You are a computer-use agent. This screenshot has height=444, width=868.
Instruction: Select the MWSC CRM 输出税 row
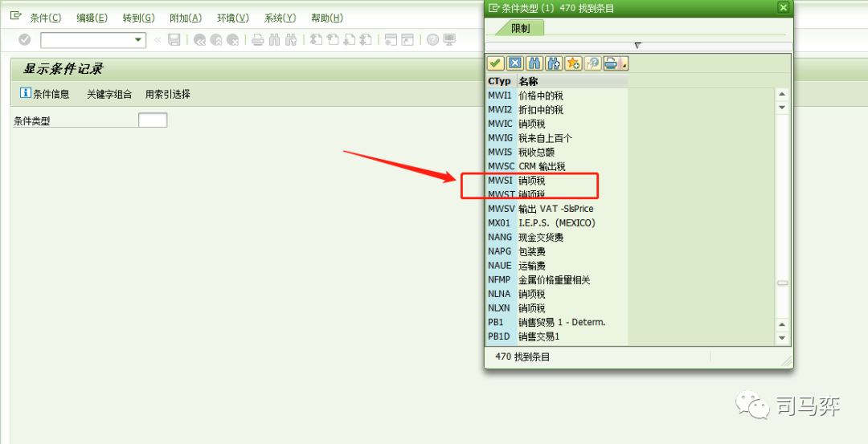(557, 166)
